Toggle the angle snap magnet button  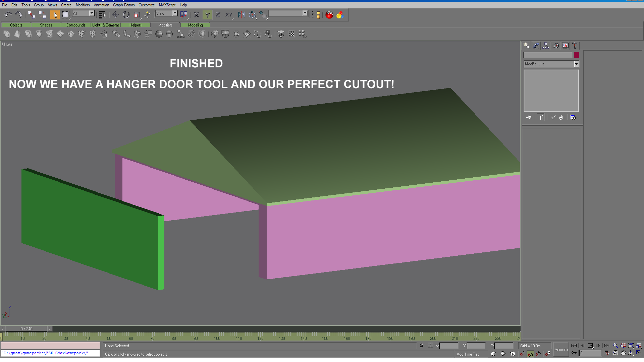click(x=530, y=354)
